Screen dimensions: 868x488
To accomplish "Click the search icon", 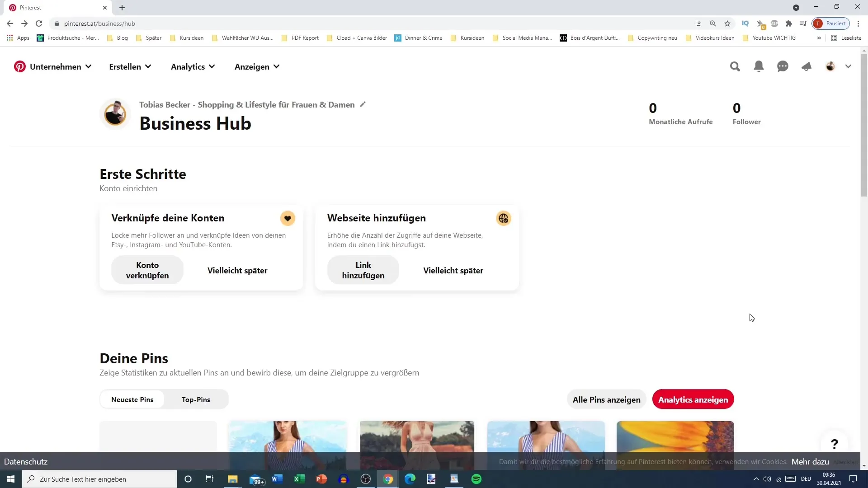I will pos(735,66).
